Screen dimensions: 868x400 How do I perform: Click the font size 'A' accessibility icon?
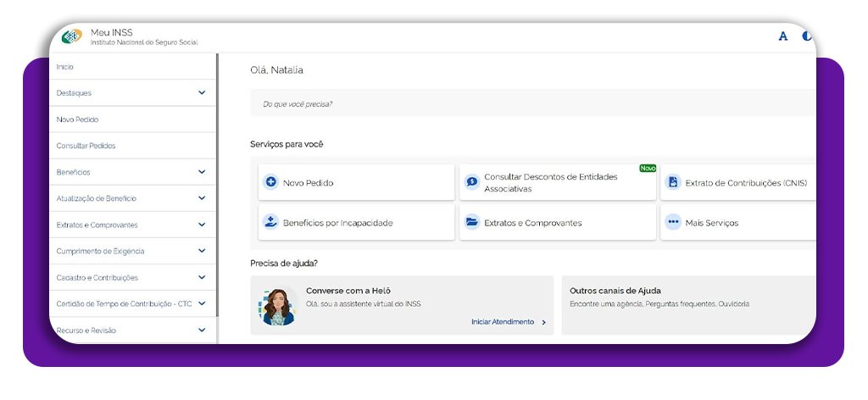[783, 36]
